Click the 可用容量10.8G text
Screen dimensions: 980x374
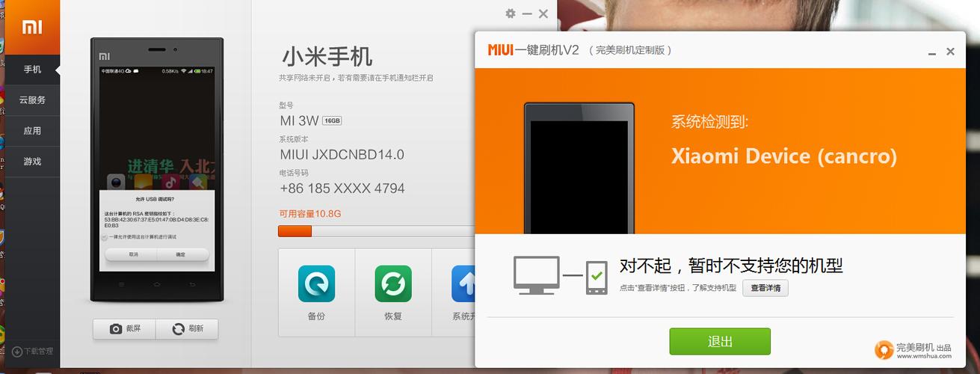310,214
